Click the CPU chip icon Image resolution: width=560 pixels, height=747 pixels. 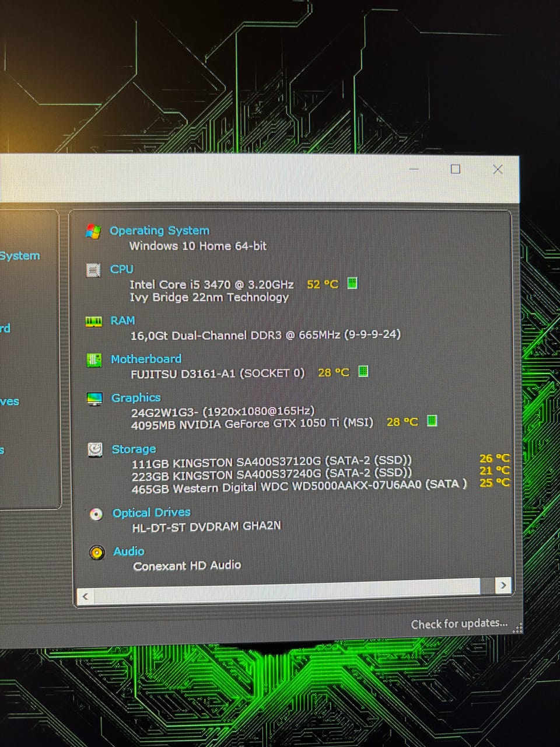93,270
